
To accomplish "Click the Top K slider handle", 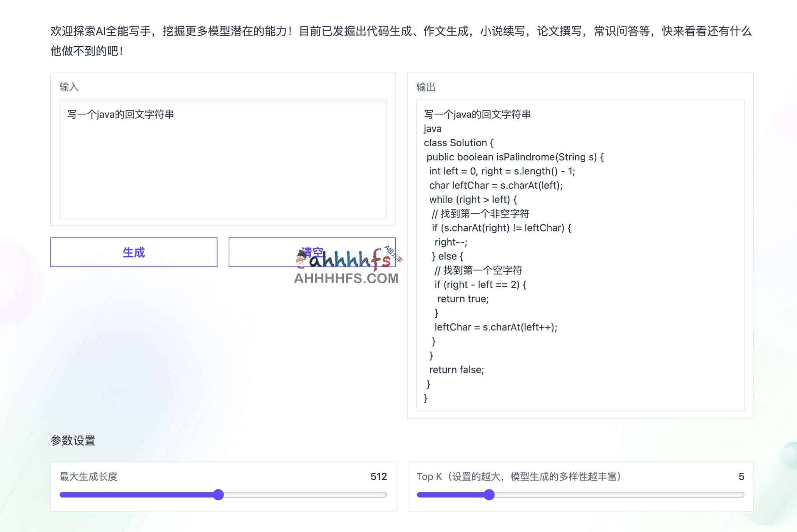I will coord(489,495).
